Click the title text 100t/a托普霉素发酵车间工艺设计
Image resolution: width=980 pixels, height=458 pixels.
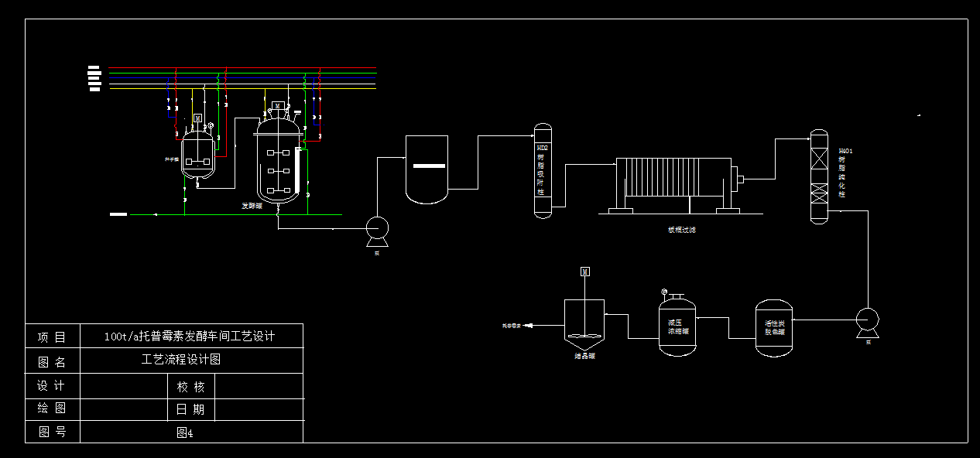point(190,337)
